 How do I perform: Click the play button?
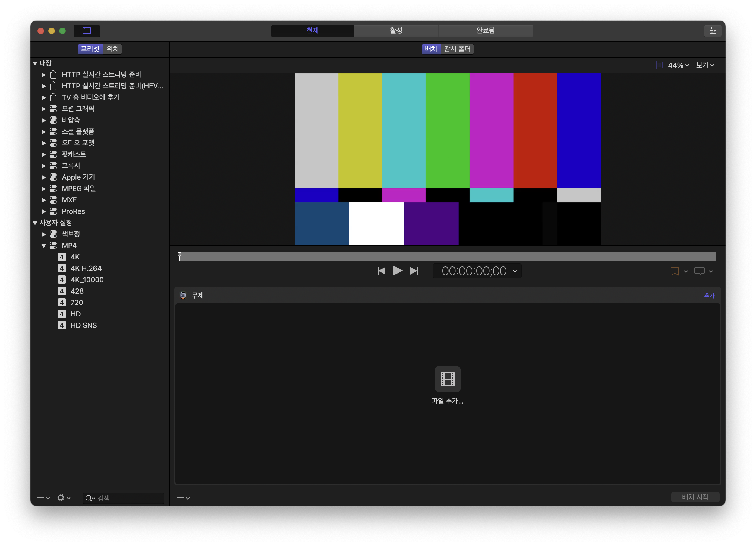tap(397, 271)
